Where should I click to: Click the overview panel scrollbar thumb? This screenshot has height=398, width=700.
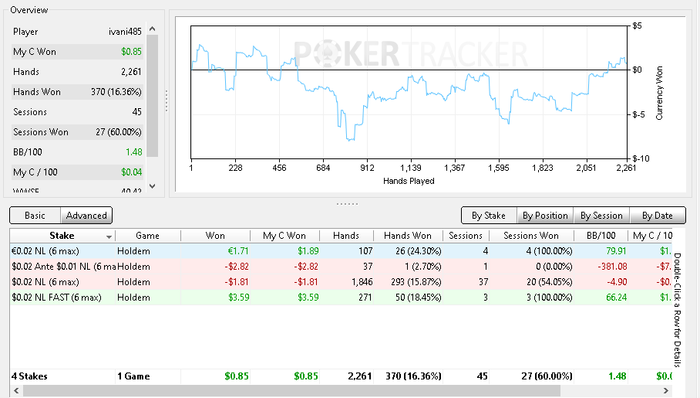pos(152,95)
